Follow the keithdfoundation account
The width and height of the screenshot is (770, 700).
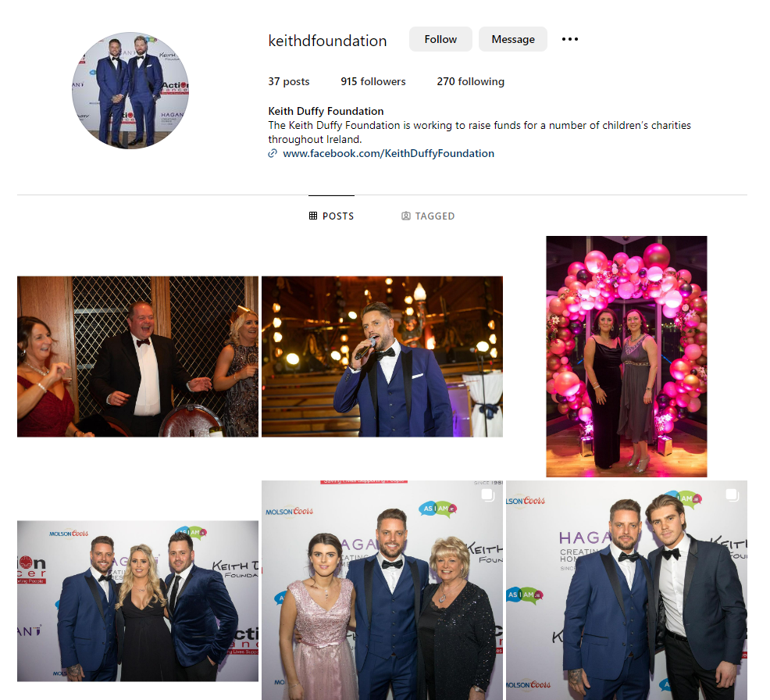[x=440, y=39]
